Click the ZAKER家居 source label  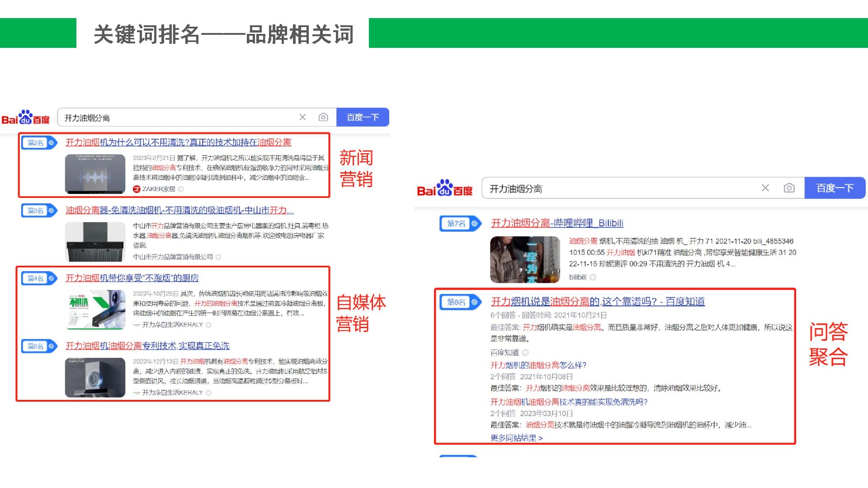[158, 189]
